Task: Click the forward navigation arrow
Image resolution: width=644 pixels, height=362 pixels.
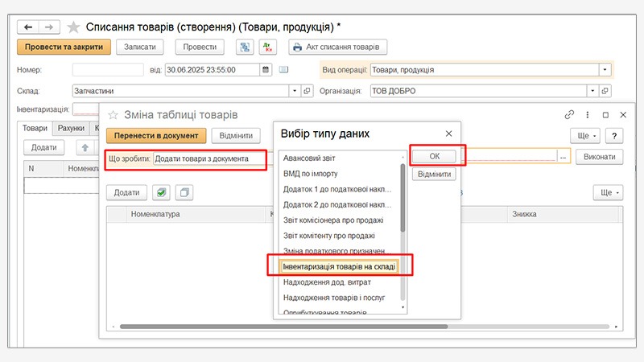Action: (x=48, y=27)
